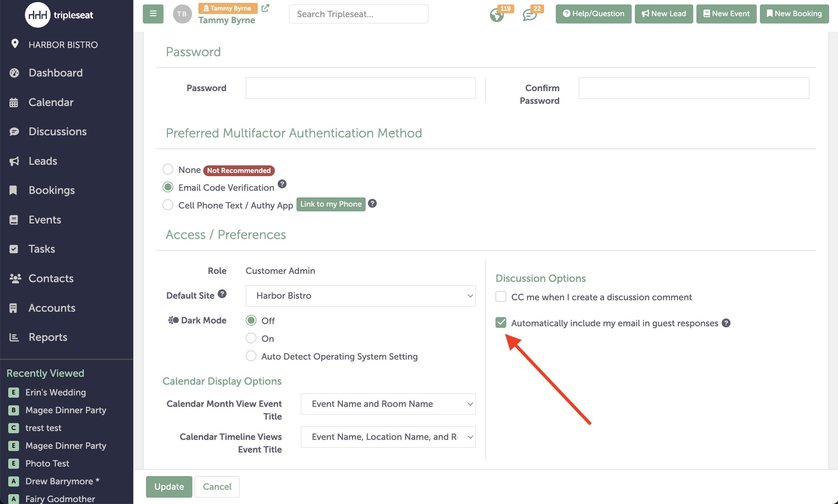Image resolution: width=838 pixels, height=504 pixels.
Task: Open help icon beside guest responses option
Action: click(x=726, y=323)
